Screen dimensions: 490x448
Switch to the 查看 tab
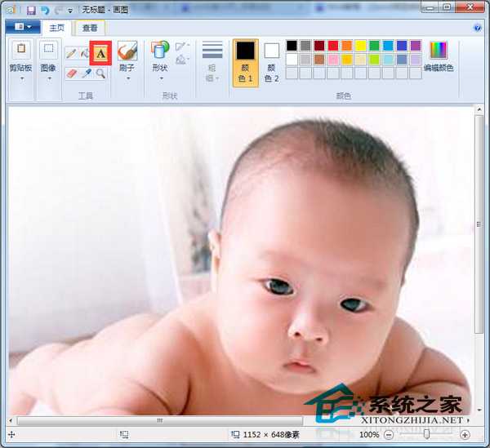pos(90,28)
